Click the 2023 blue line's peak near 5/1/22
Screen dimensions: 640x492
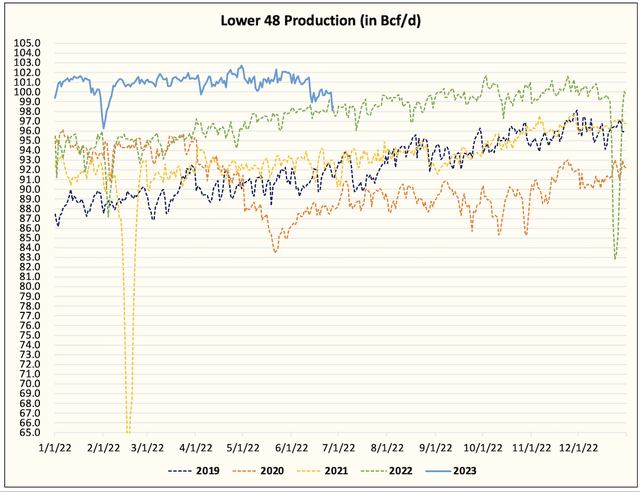pyautogui.click(x=242, y=66)
